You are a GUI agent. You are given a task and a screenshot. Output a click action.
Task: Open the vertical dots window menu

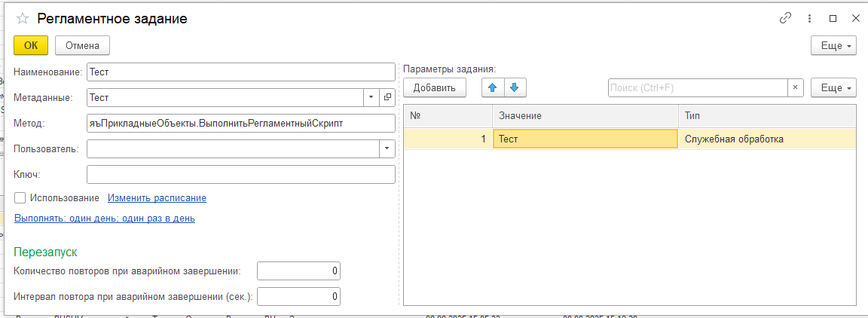click(x=809, y=18)
